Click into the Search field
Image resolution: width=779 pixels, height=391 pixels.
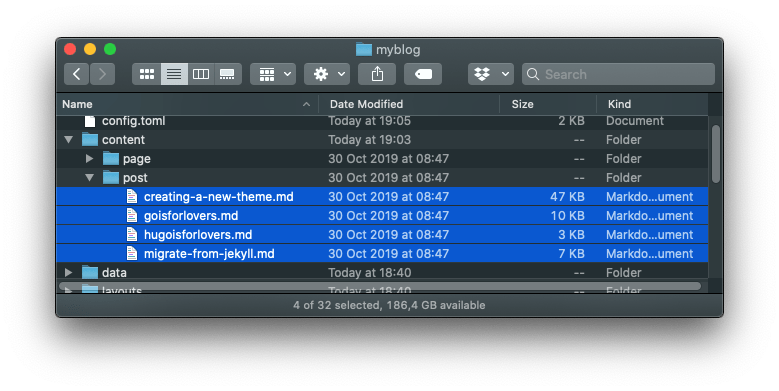pos(618,74)
